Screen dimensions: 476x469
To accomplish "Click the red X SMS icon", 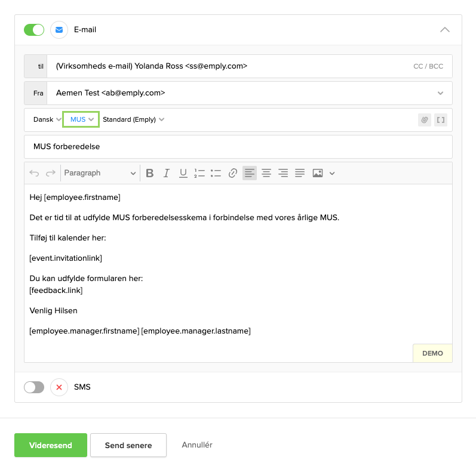I will pos(59,387).
